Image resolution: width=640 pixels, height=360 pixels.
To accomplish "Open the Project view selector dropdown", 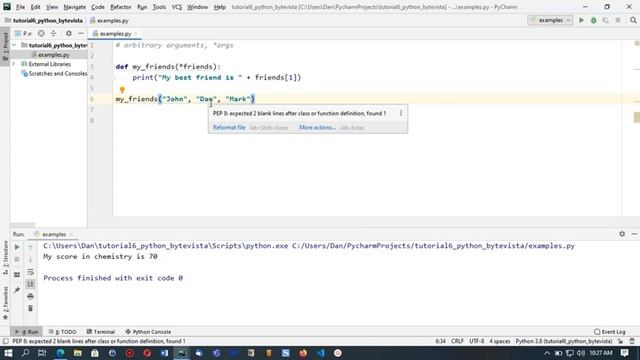I will [x=23, y=33].
